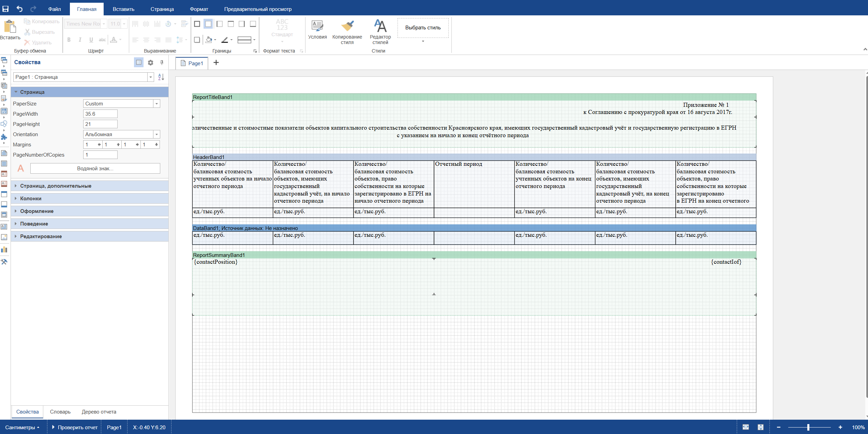
Task: Click the fill color bucket swatch
Action: [209, 40]
